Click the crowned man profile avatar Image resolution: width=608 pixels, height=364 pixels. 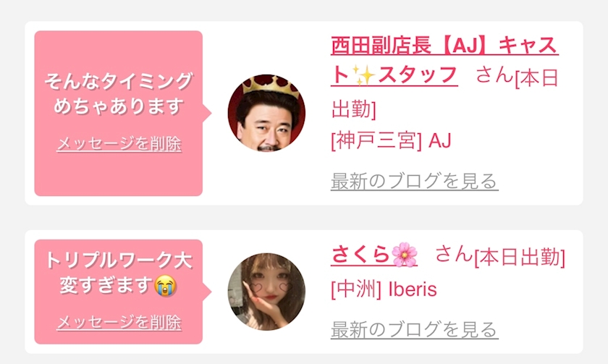click(x=266, y=113)
